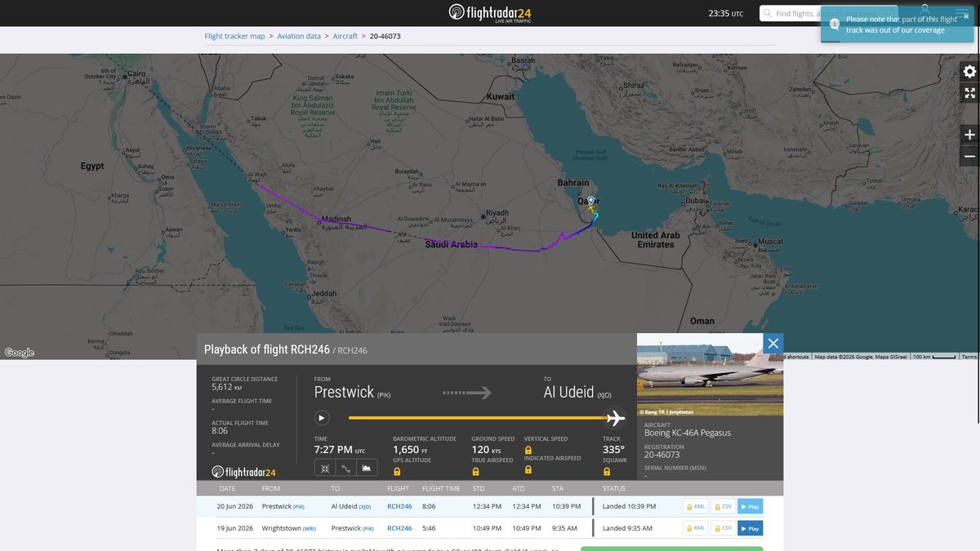
Task: Click the indicated airspeed lock icon
Action: (x=528, y=470)
